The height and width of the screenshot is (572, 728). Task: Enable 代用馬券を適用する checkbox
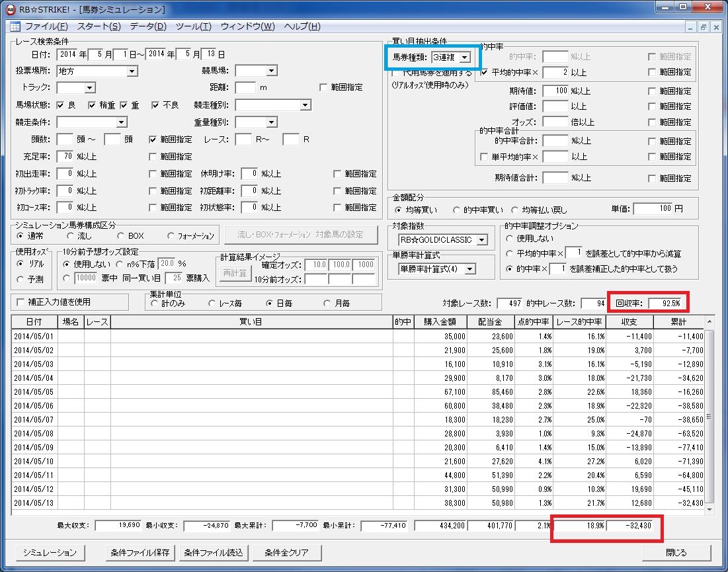[395, 73]
